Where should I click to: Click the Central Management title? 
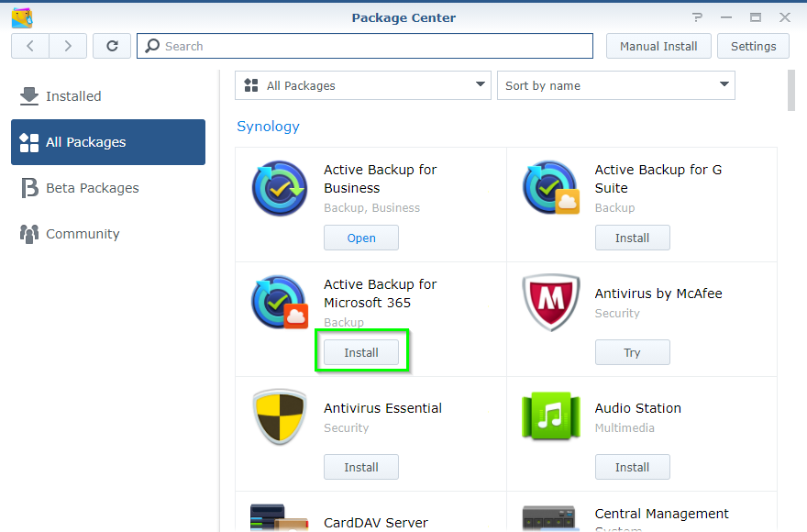click(662, 514)
